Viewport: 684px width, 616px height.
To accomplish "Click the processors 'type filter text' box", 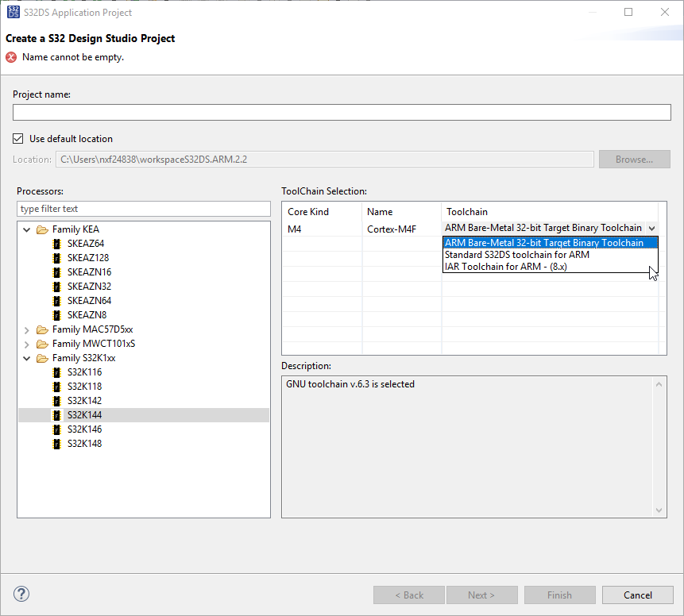I will click(x=144, y=209).
